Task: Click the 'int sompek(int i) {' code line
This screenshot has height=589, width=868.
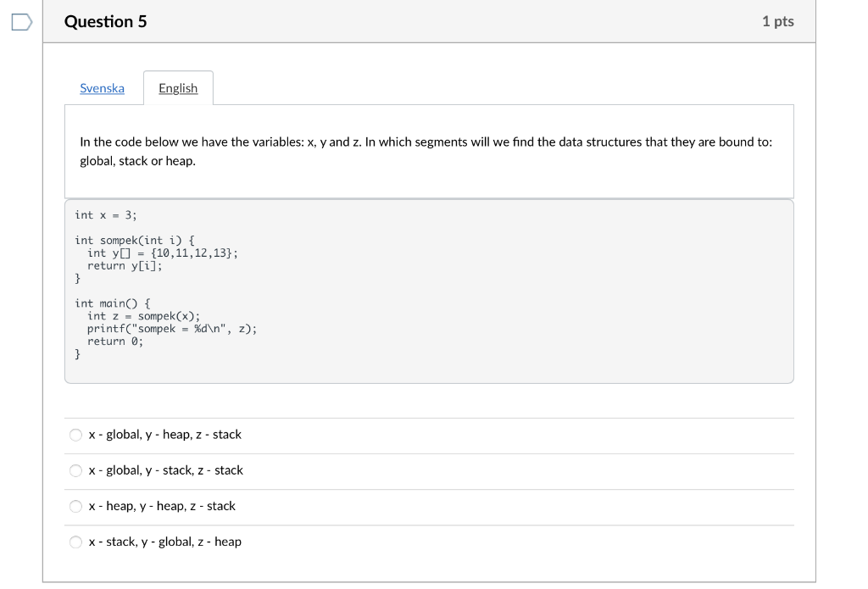Action: pyautogui.click(x=135, y=241)
